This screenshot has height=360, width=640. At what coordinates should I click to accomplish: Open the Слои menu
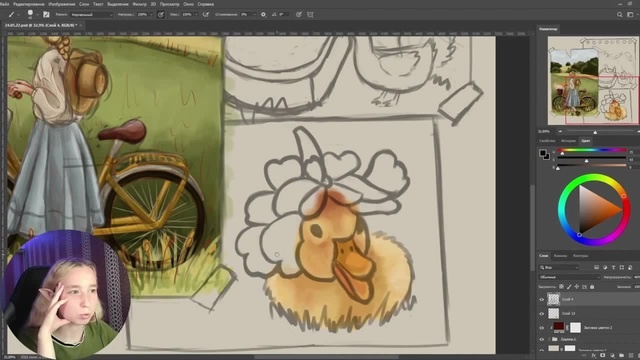(84, 4)
